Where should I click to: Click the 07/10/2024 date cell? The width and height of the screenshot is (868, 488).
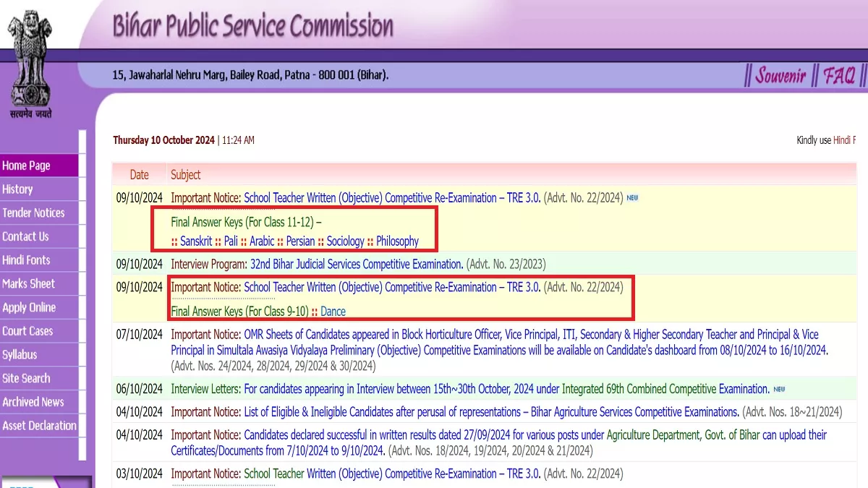140,335
